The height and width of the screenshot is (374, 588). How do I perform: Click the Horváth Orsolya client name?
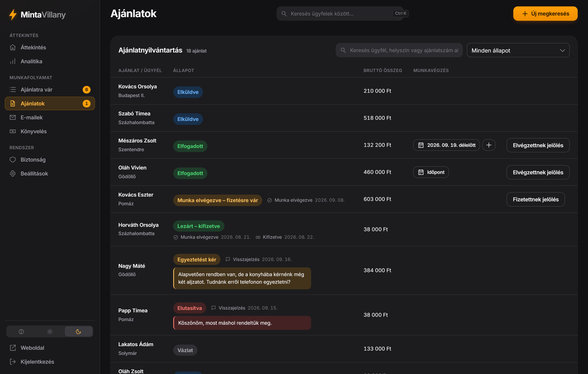click(138, 225)
